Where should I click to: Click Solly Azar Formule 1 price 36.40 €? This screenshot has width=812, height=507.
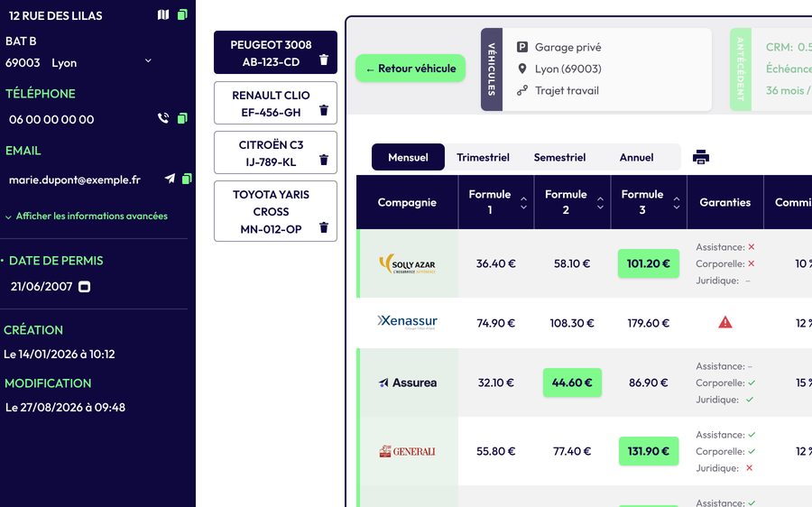(x=495, y=263)
